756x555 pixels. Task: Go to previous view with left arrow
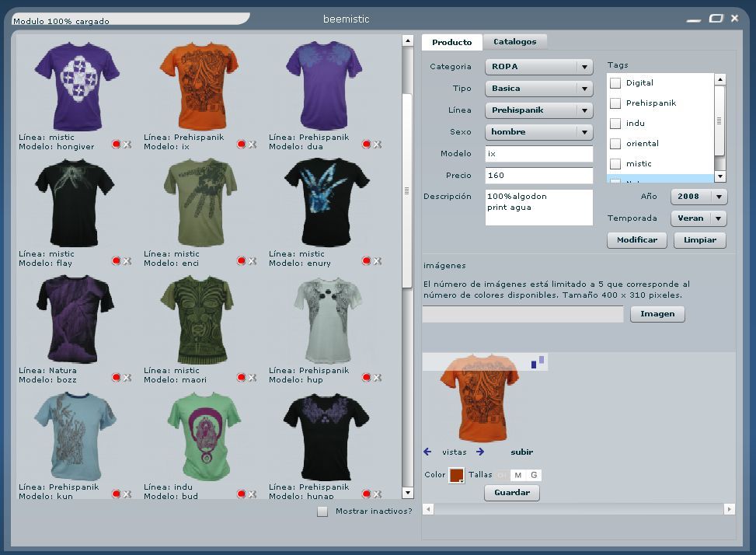coord(427,452)
